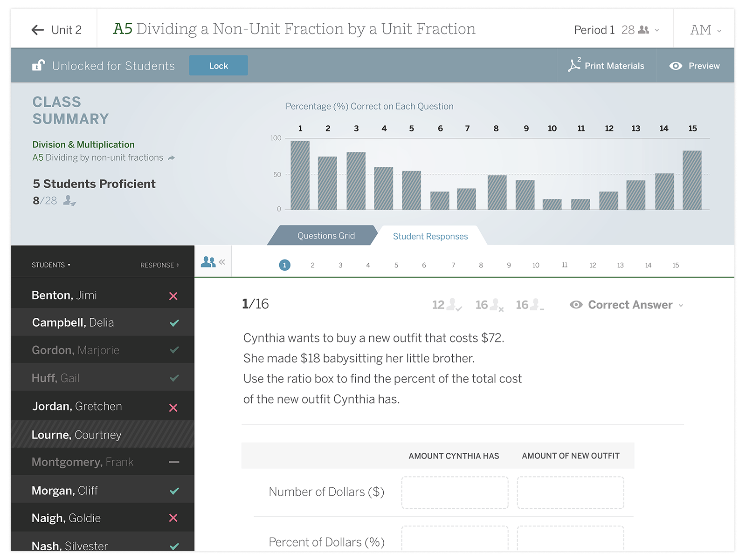Sort by the RESPONSE column header
This screenshot has height=560, width=746.
(159, 265)
